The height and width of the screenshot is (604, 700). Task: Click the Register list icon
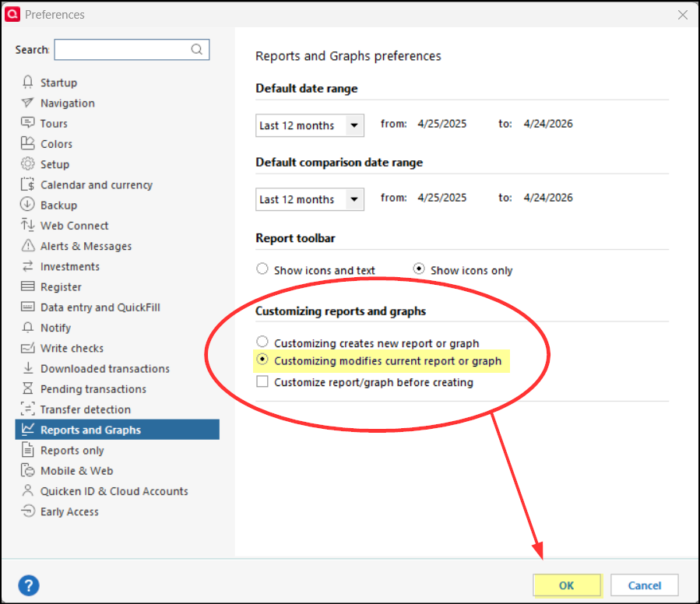tap(28, 286)
